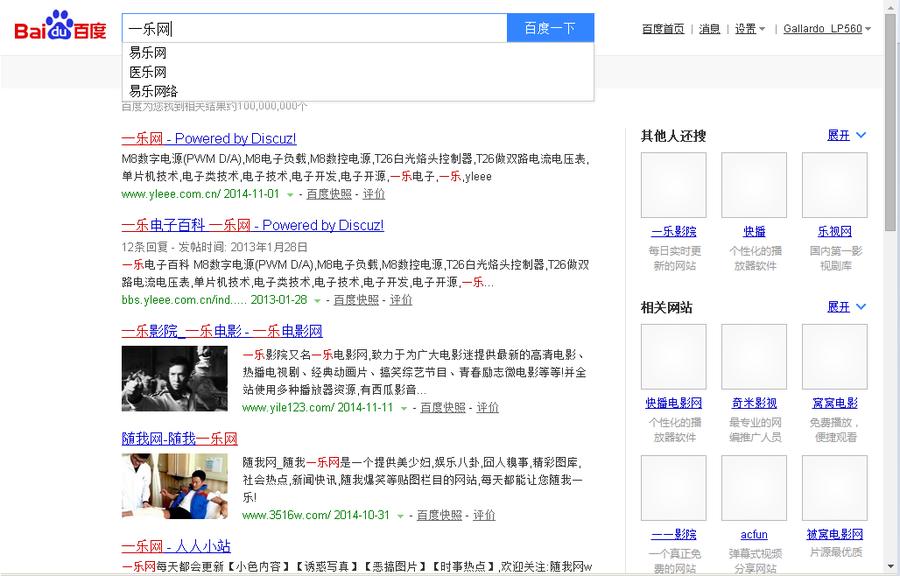
Task: Click the 快播 thumbnail in 其他人还搜
Action: (754, 185)
